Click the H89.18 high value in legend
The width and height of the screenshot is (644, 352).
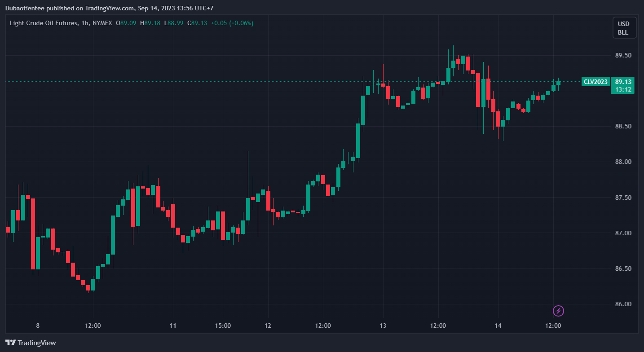(x=150, y=23)
